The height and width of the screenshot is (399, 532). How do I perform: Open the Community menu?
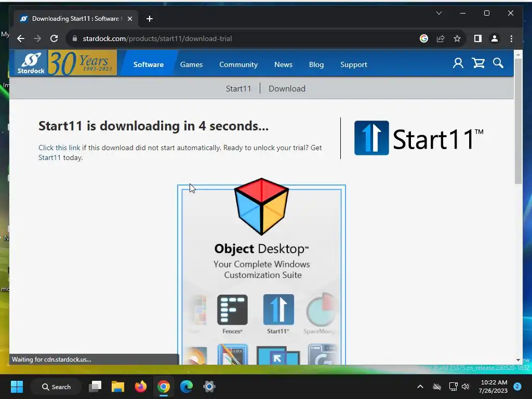pos(238,64)
